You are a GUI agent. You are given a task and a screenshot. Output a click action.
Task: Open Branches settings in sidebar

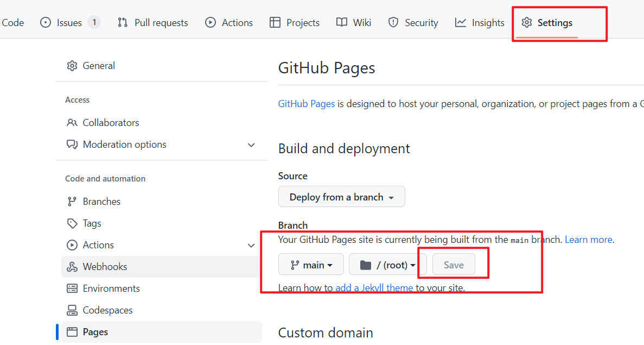click(x=162, y=202)
